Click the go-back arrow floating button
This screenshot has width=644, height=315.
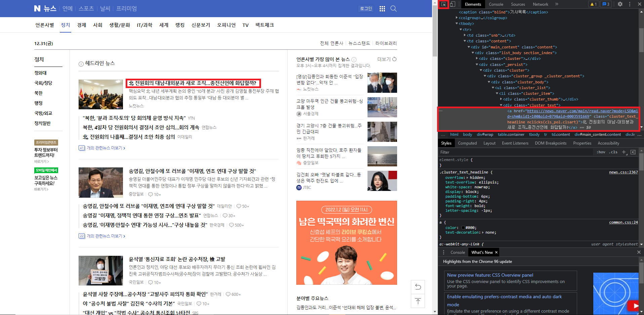pyautogui.click(x=418, y=287)
